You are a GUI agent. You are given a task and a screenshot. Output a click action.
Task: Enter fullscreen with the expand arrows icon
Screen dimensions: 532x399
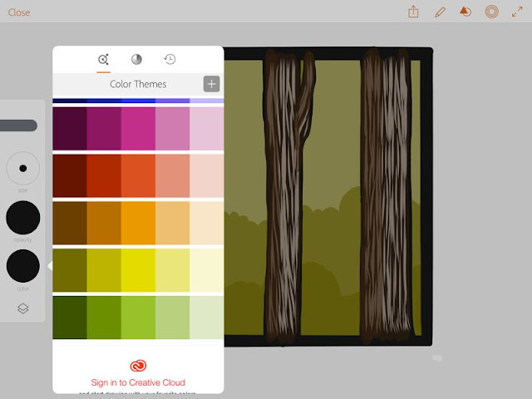tap(517, 12)
